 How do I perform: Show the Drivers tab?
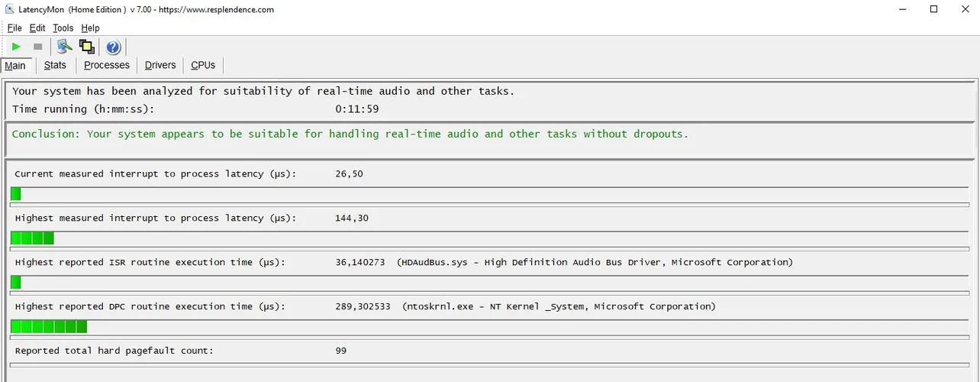(x=160, y=66)
